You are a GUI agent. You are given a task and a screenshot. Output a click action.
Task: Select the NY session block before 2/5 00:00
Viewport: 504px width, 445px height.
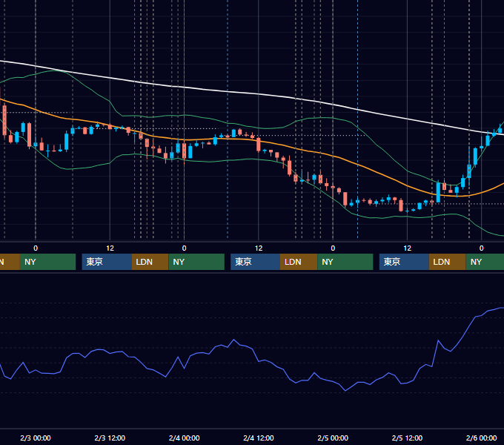pos(345,262)
